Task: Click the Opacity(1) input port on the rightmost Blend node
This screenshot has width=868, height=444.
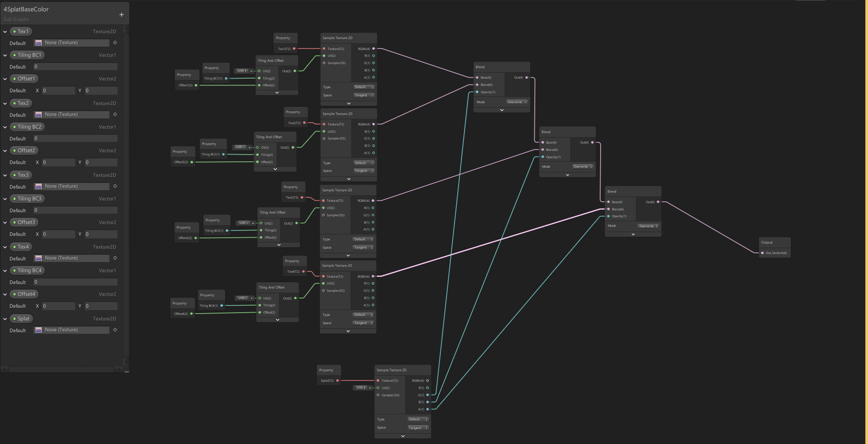Action: pyautogui.click(x=609, y=216)
